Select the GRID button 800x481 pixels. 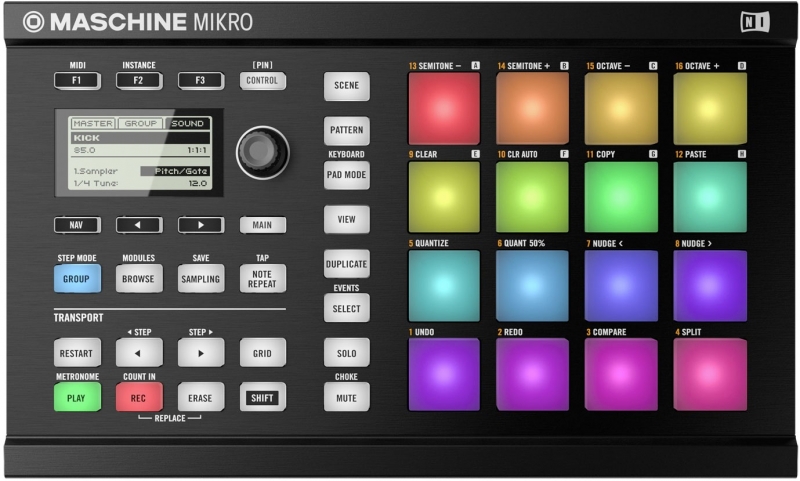262,353
